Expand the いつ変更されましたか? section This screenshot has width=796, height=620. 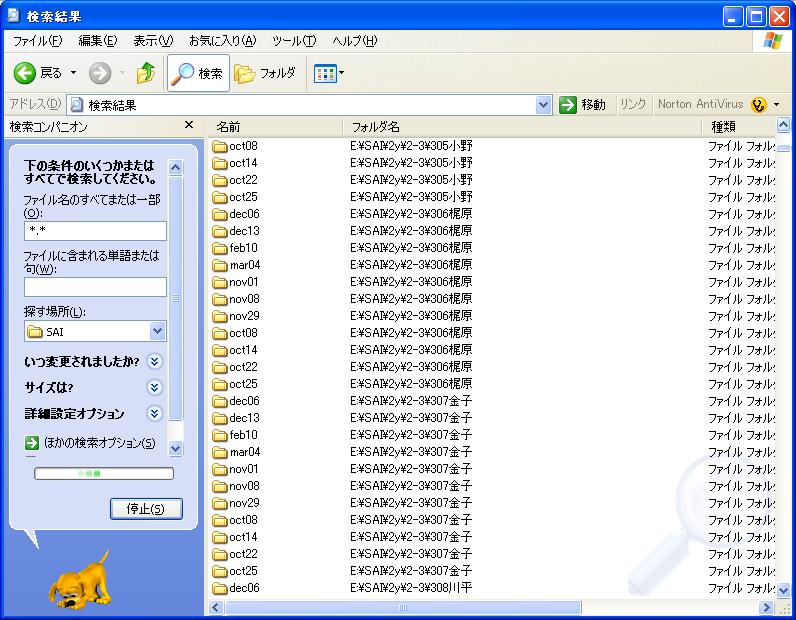click(x=154, y=362)
